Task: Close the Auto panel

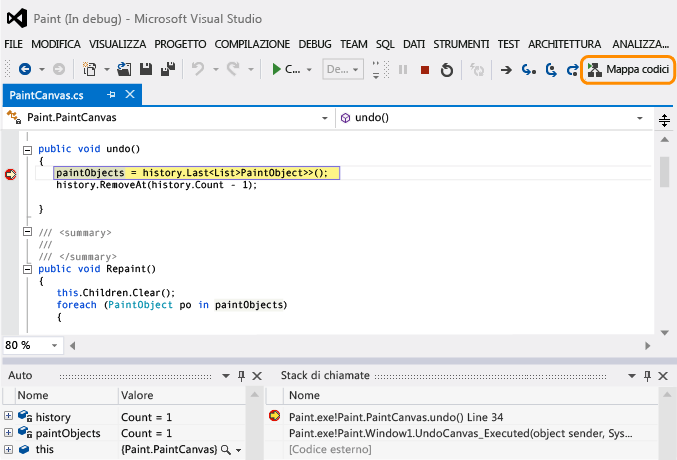Action: click(x=257, y=376)
